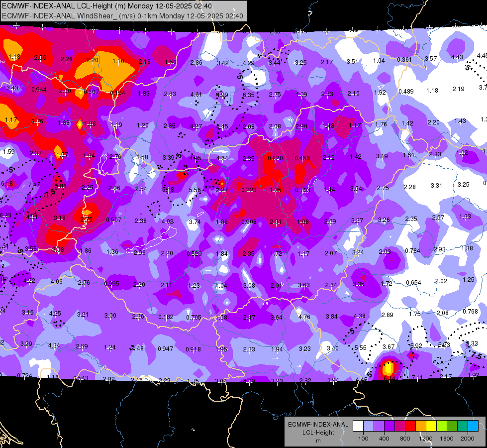Click the yellow legend color swatch
The image size is (487, 448).
pos(431,426)
